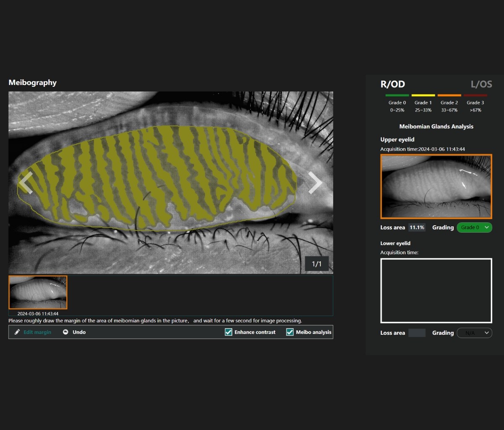Disable the Enhance contrast checkbox

(228, 332)
